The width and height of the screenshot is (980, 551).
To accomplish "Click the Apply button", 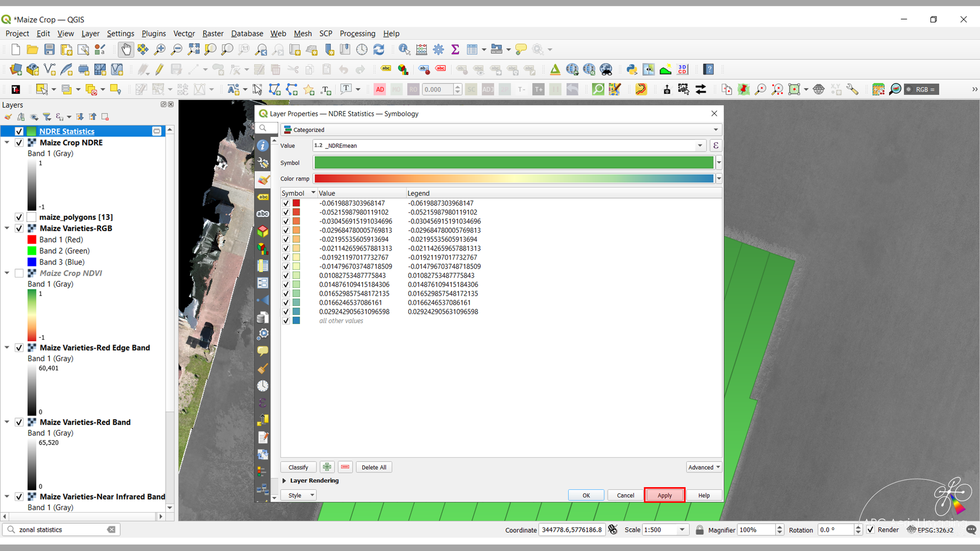I will click(664, 495).
